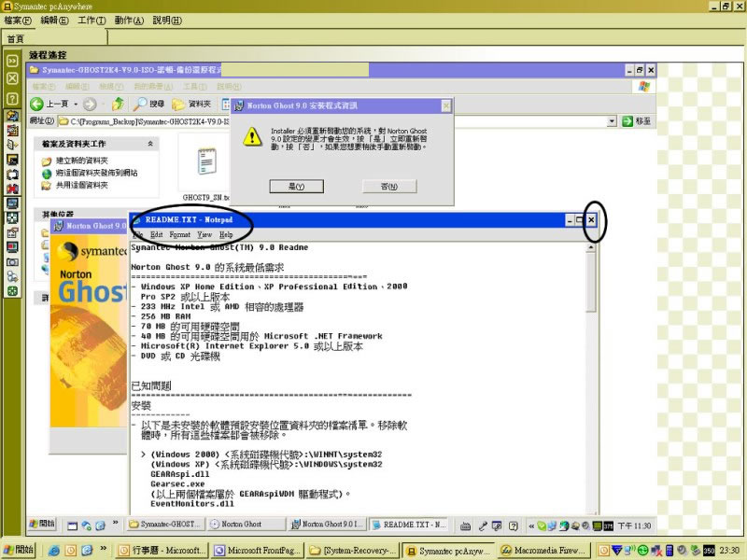The width and height of the screenshot is (747, 560).
Task: Open the Notepad View menu
Action: click(x=204, y=235)
